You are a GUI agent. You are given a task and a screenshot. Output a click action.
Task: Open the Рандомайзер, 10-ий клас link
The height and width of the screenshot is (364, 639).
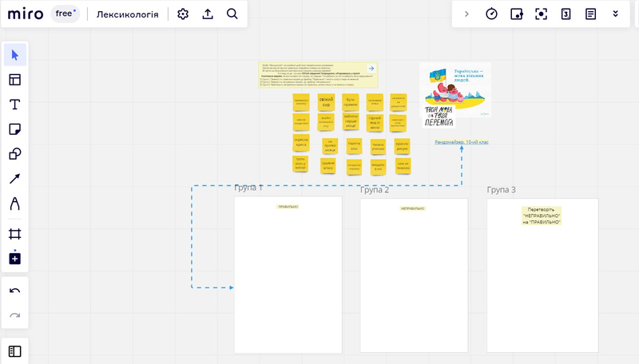[x=462, y=142]
